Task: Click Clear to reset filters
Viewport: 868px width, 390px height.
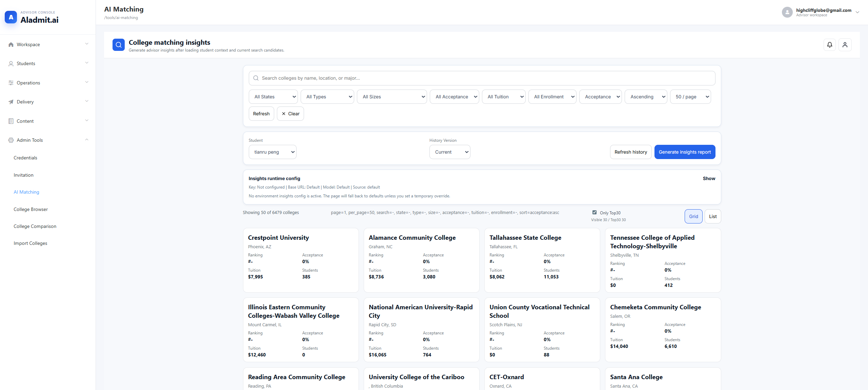Action: [x=290, y=113]
